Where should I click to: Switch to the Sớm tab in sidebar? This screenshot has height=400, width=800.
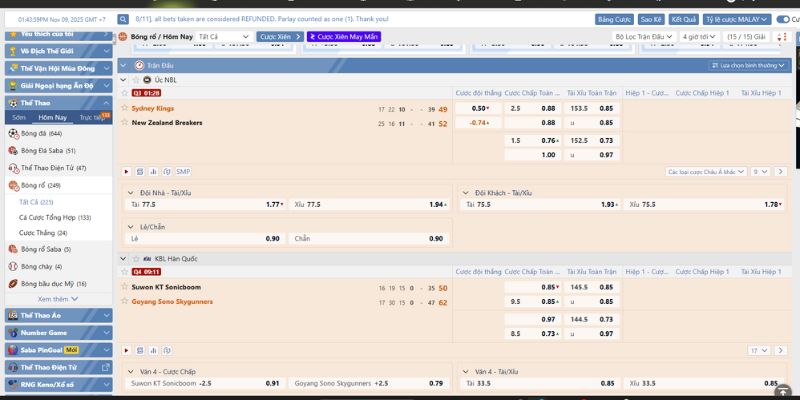coord(19,117)
